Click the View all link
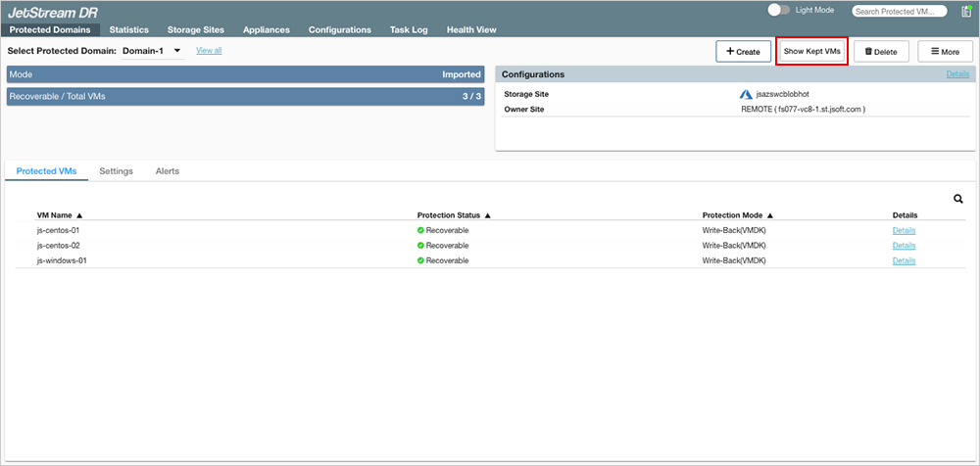Viewport: 980px width, 466px height. [209, 50]
